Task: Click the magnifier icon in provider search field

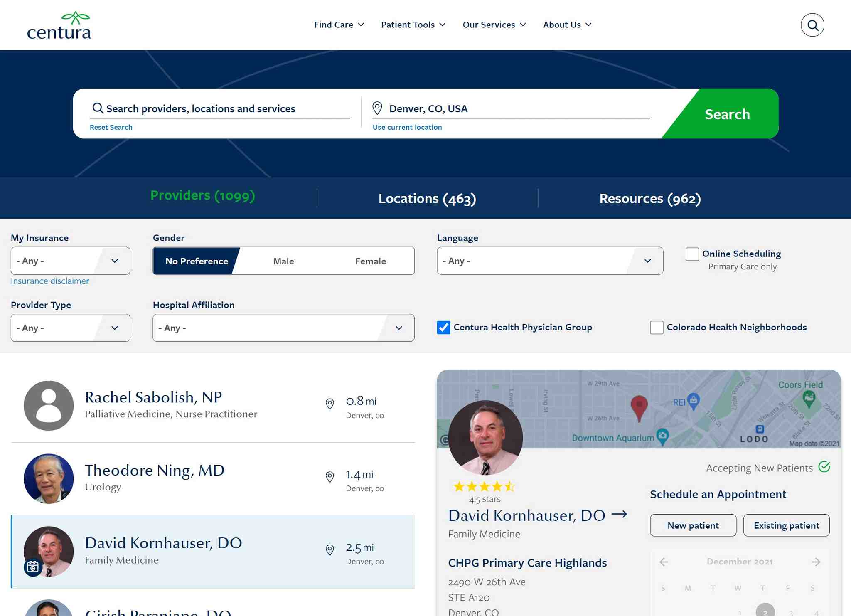Action: click(98, 108)
